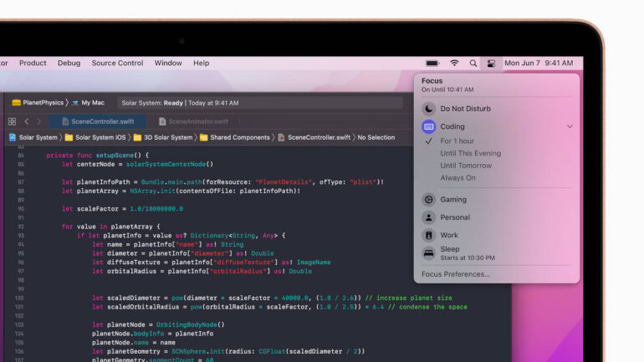The image size is (644, 362).
Task: Click the 3D Solar System folder icon
Action: tap(138, 137)
